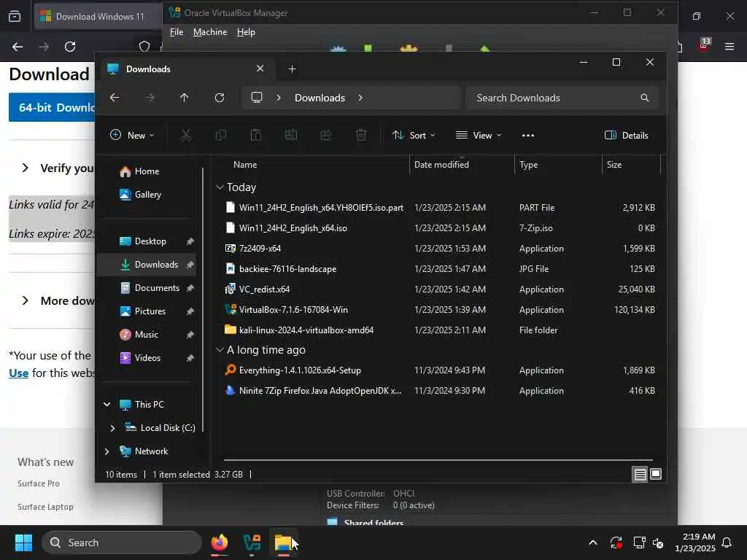747x560 pixels.
Task: Unpin Music from Quick access
Action: click(x=190, y=335)
